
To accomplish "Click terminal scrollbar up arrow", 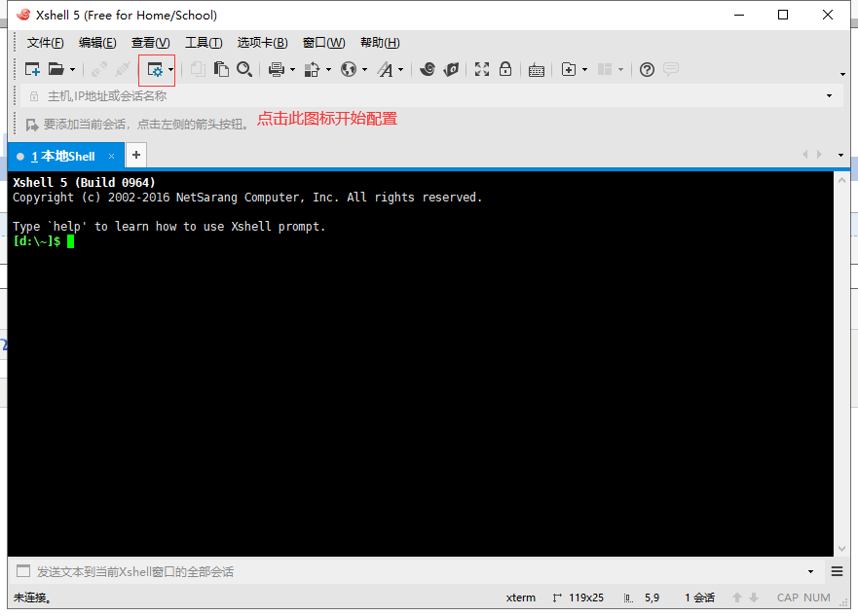I will [841, 180].
